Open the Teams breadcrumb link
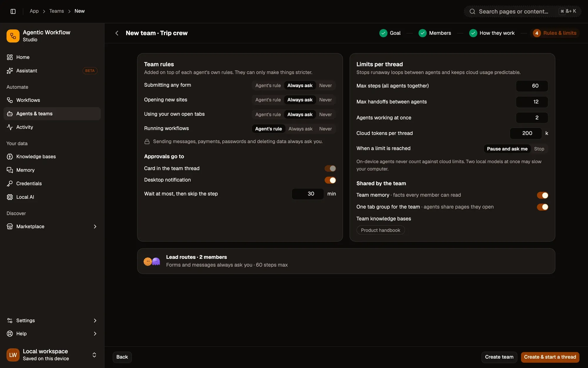The width and height of the screenshot is (588, 368). 56,11
